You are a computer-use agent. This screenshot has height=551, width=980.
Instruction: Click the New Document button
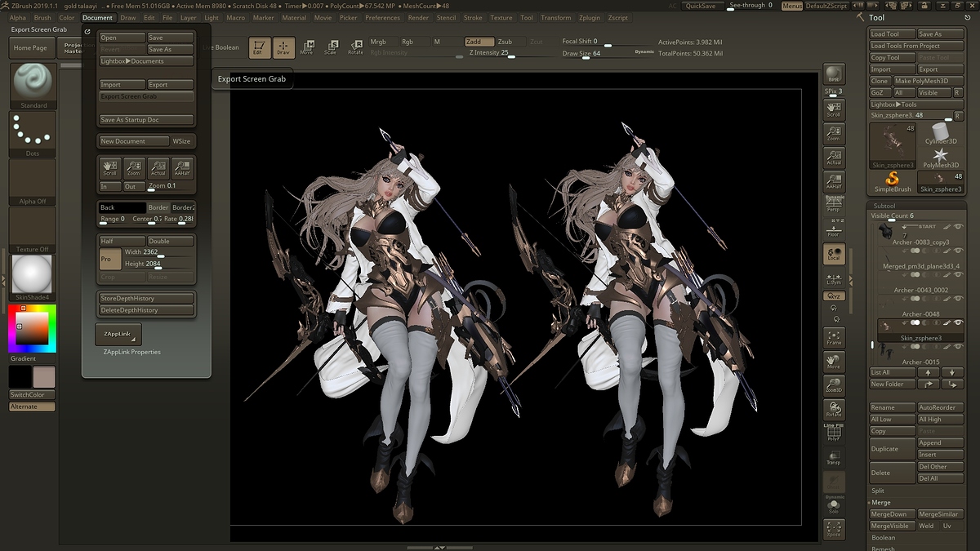134,141
